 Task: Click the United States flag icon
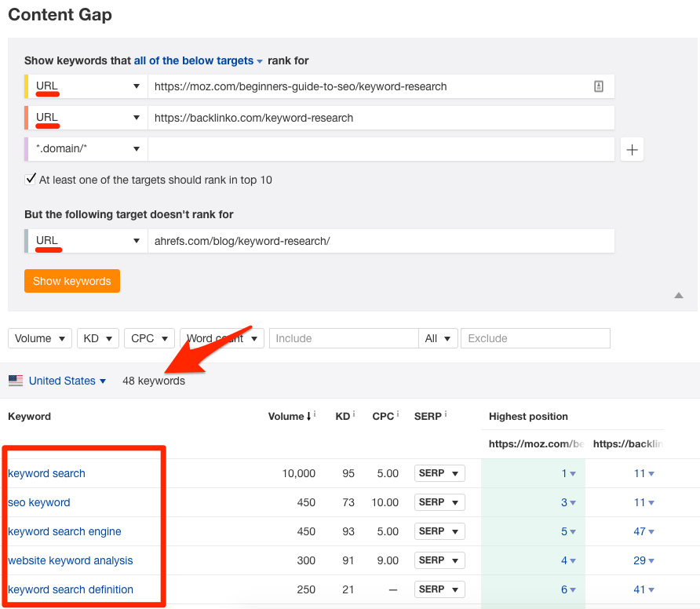tap(16, 381)
